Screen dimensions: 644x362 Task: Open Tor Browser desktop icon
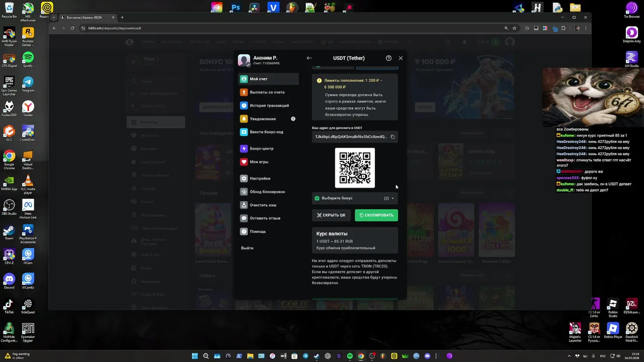631,11
